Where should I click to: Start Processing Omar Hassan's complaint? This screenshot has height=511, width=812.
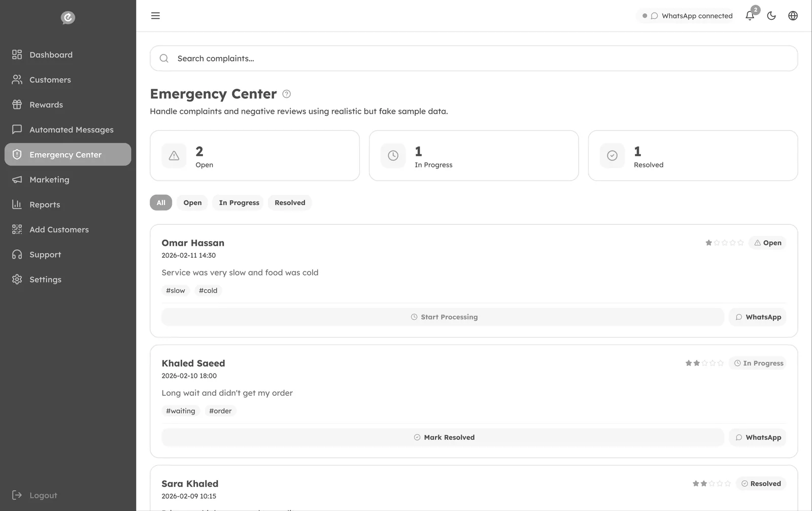tap(443, 317)
